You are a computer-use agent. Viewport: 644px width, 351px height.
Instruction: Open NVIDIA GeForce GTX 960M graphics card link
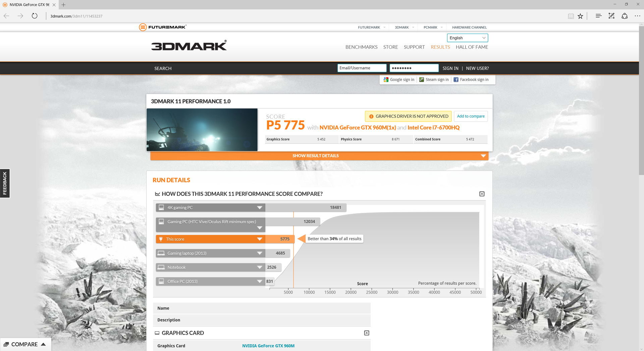coord(268,346)
